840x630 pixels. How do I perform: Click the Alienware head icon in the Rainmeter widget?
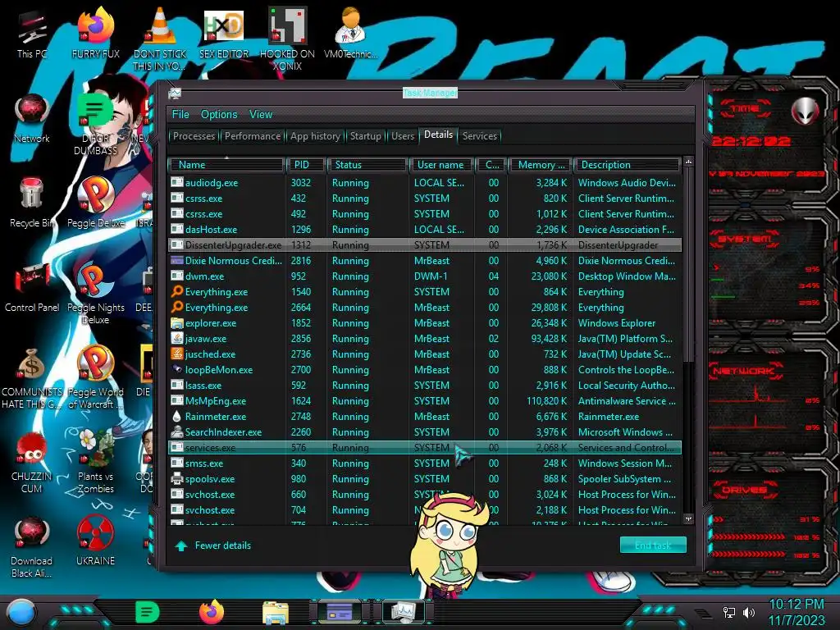point(806,112)
